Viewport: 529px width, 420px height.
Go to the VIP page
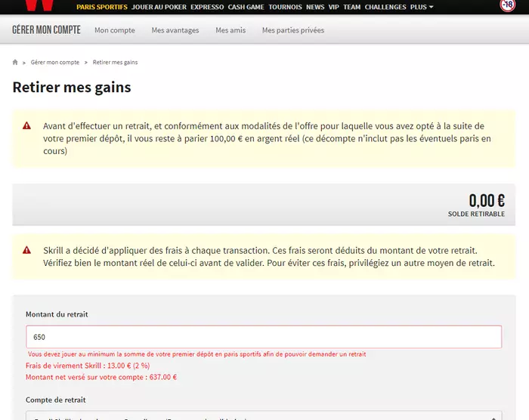[x=334, y=7]
